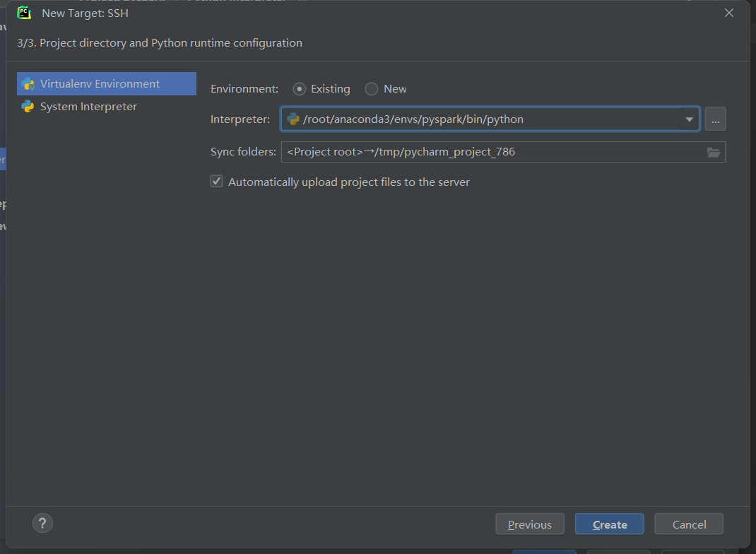Choose the New environment radio button
Viewport: 756px width, 554px height.
click(372, 89)
